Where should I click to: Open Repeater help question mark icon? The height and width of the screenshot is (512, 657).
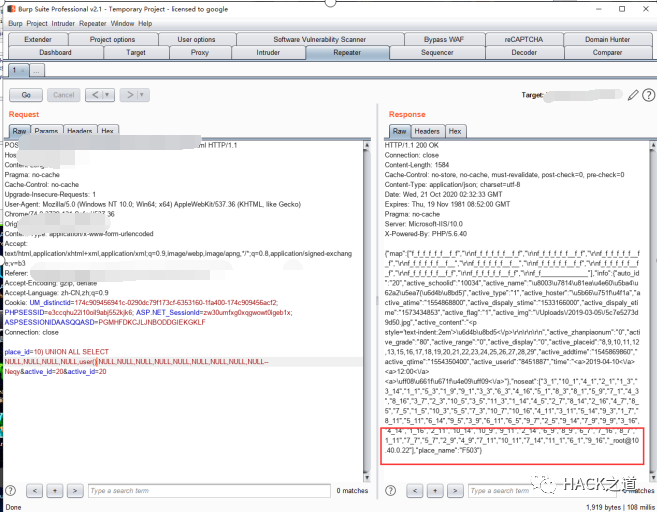tap(649, 95)
